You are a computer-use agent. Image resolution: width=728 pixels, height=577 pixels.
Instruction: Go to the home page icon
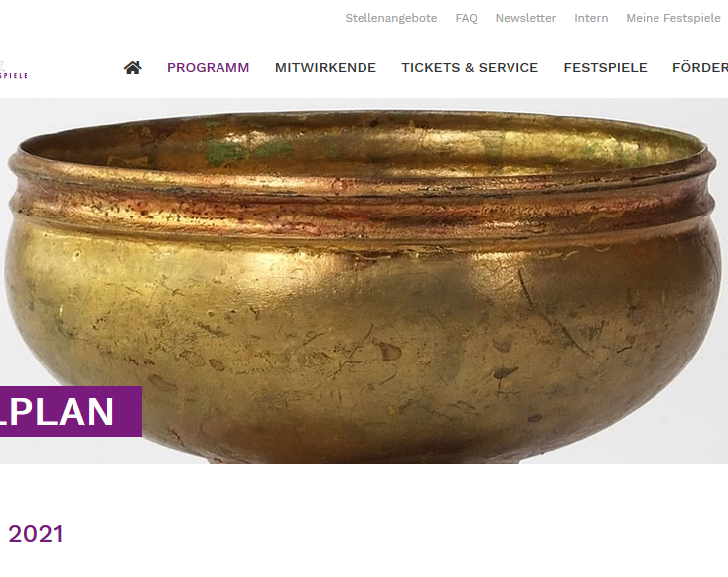[x=133, y=68]
